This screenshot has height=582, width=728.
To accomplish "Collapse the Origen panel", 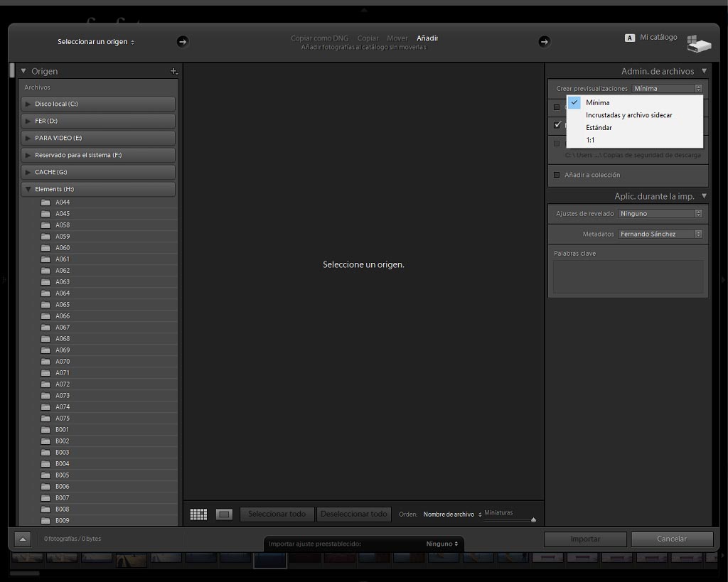I will pos(23,71).
